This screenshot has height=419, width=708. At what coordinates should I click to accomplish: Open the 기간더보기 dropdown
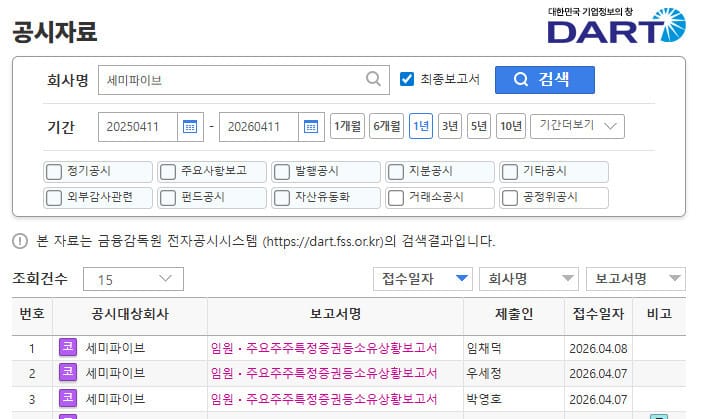(578, 126)
